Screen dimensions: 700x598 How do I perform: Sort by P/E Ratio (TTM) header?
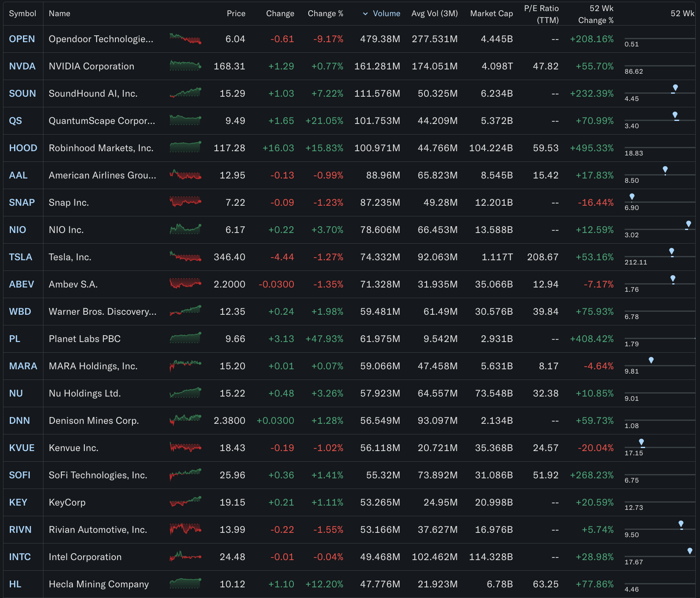(541, 14)
